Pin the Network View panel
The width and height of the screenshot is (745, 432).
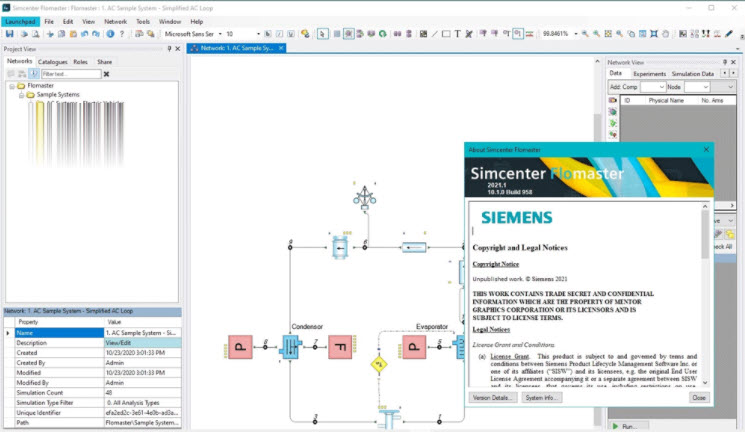(x=725, y=62)
